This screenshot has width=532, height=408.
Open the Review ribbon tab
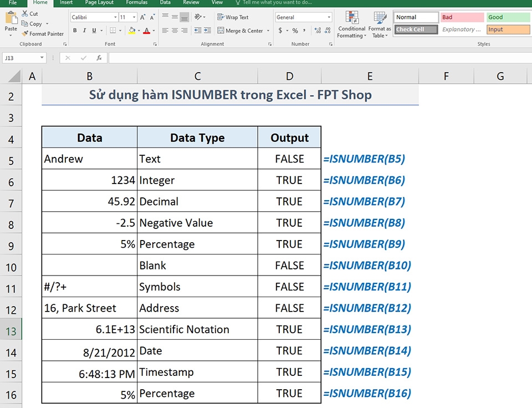coord(191,3)
